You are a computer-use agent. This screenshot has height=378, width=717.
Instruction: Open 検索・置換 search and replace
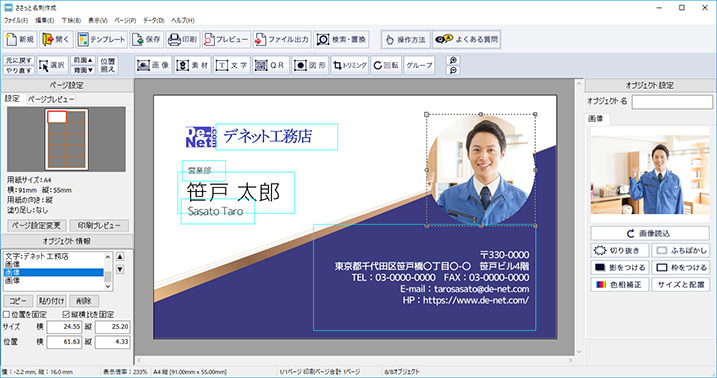(x=341, y=40)
